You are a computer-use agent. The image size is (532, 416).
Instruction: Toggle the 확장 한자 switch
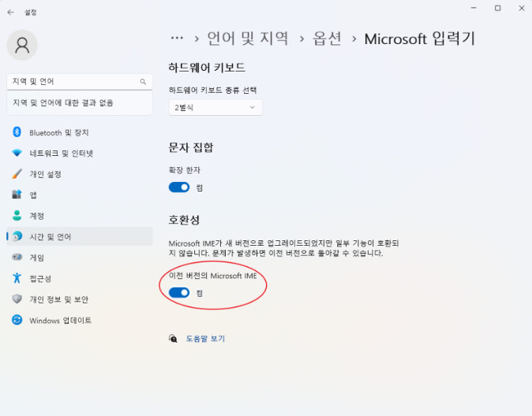point(179,187)
